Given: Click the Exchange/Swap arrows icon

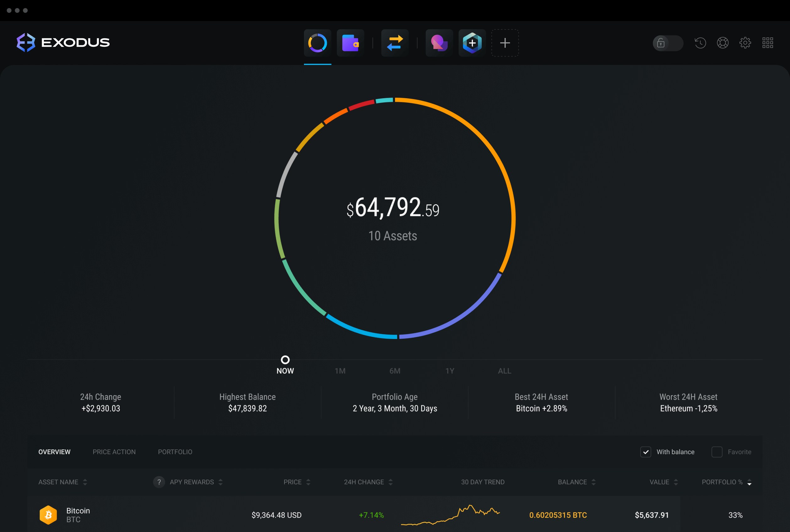Looking at the screenshot, I should tap(395, 41).
